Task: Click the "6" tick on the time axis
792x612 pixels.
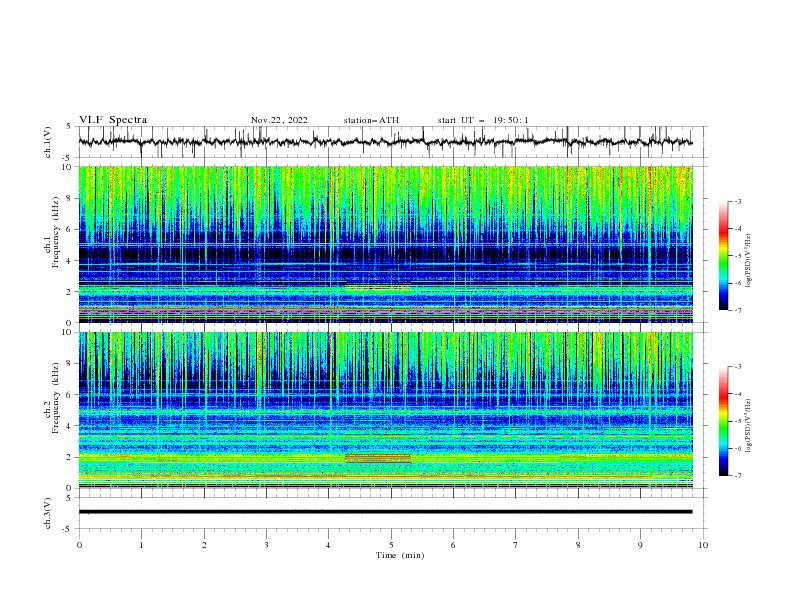Action: [x=453, y=545]
